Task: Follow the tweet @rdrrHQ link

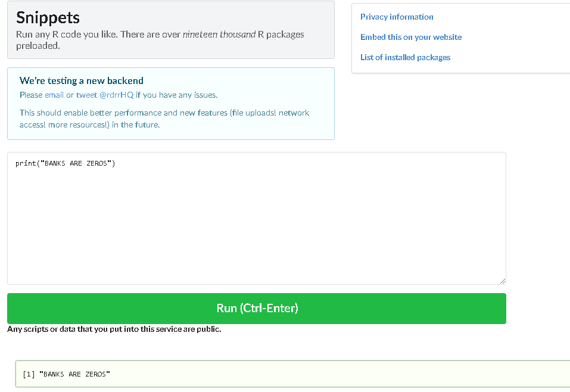Action: (x=105, y=95)
